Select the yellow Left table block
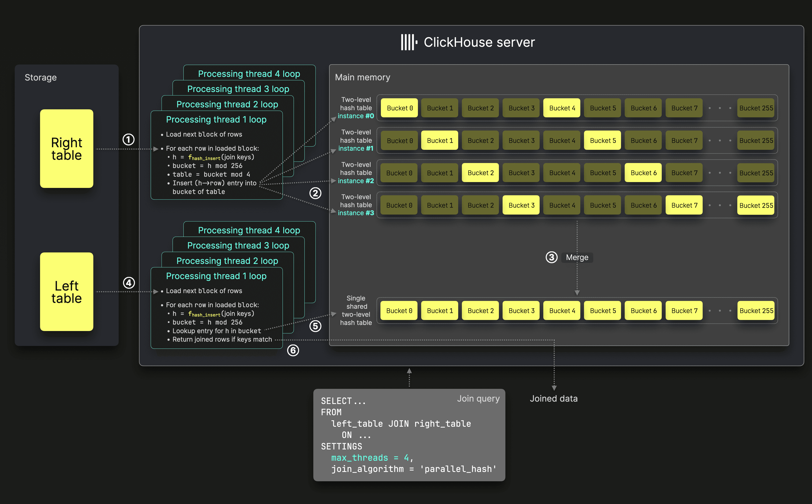 67,292
